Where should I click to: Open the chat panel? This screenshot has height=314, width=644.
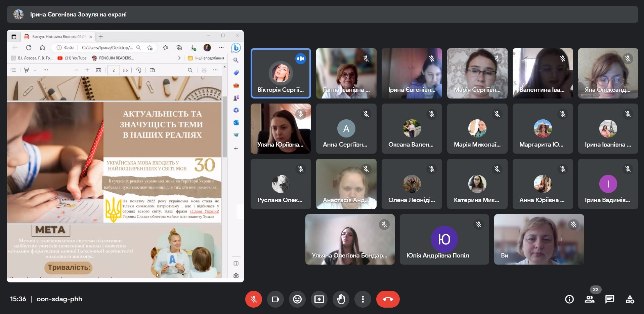click(x=609, y=299)
